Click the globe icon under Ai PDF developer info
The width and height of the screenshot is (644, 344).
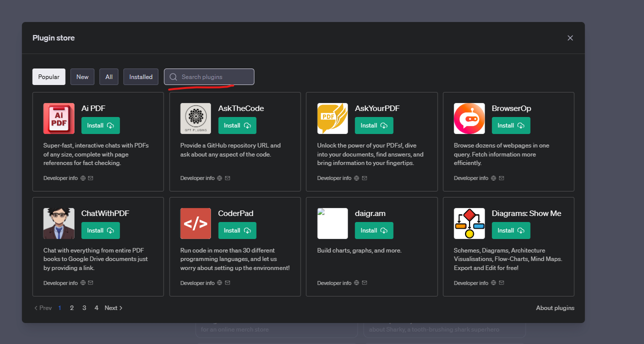click(x=83, y=177)
